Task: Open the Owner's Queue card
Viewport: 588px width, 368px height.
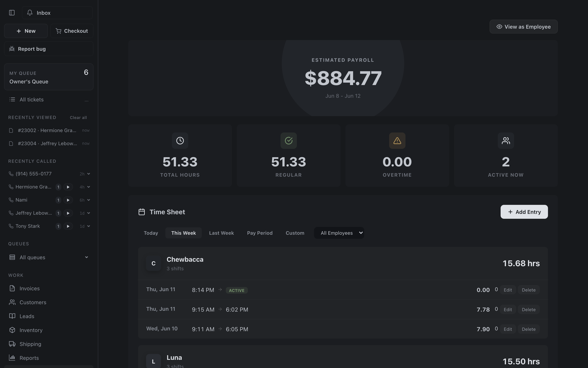Action: tap(49, 77)
